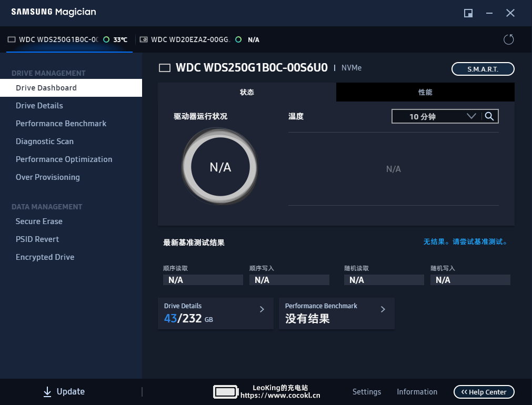
Task: Click the temperature search magnifier icon
Action: pos(489,116)
